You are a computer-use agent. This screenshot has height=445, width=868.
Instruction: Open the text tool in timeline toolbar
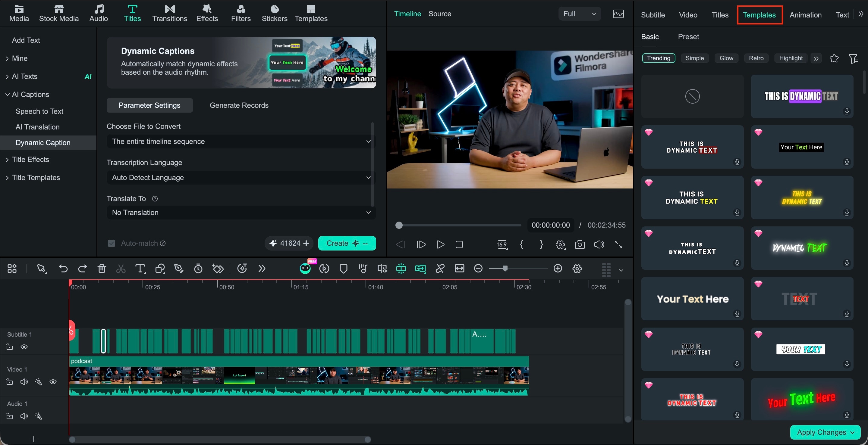[140, 268]
